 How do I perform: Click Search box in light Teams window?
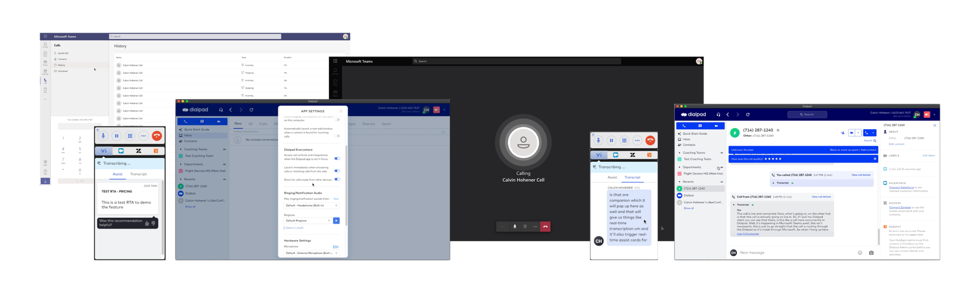(195, 36)
